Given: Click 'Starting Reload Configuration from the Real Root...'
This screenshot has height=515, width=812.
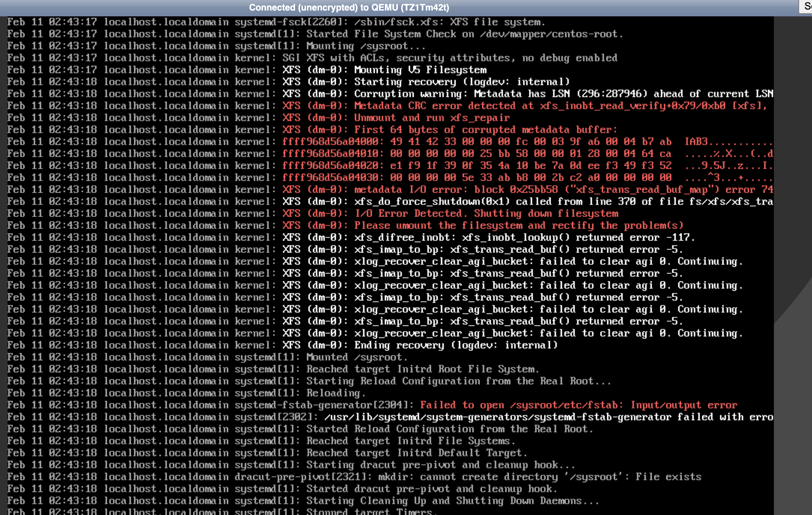Looking at the screenshot, I should (458, 381).
